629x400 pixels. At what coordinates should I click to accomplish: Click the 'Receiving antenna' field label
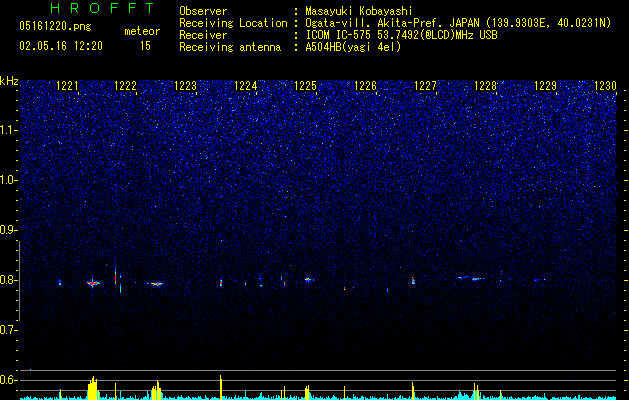(230, 47)
